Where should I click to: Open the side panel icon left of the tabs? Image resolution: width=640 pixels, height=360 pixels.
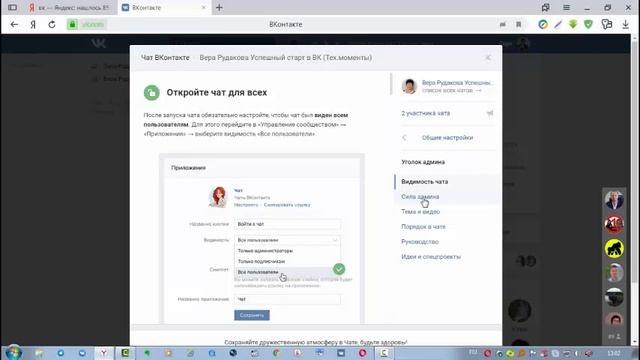click(13, 7)
